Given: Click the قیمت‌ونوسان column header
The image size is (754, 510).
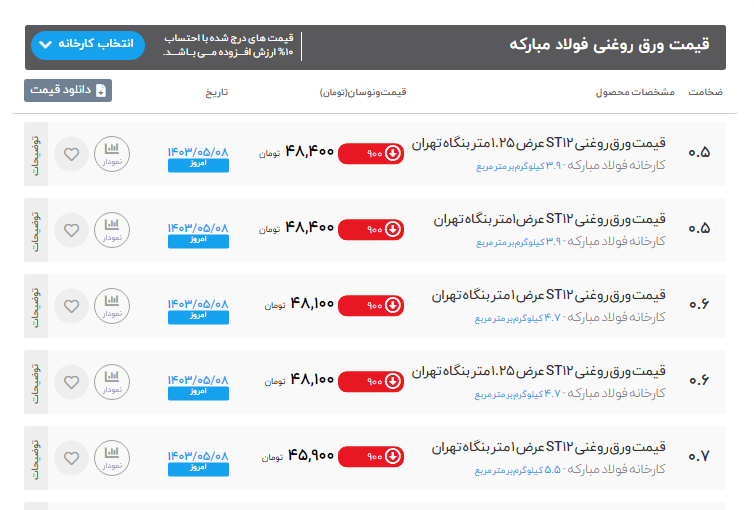Looking at the screenshot, I should pos(363,92).
